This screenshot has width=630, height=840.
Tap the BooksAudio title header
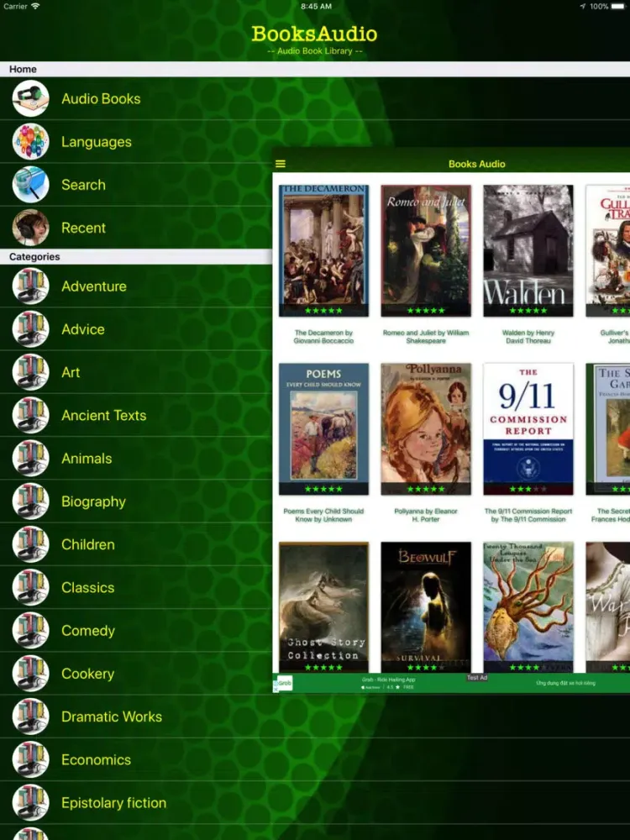(x=314, y=34)
